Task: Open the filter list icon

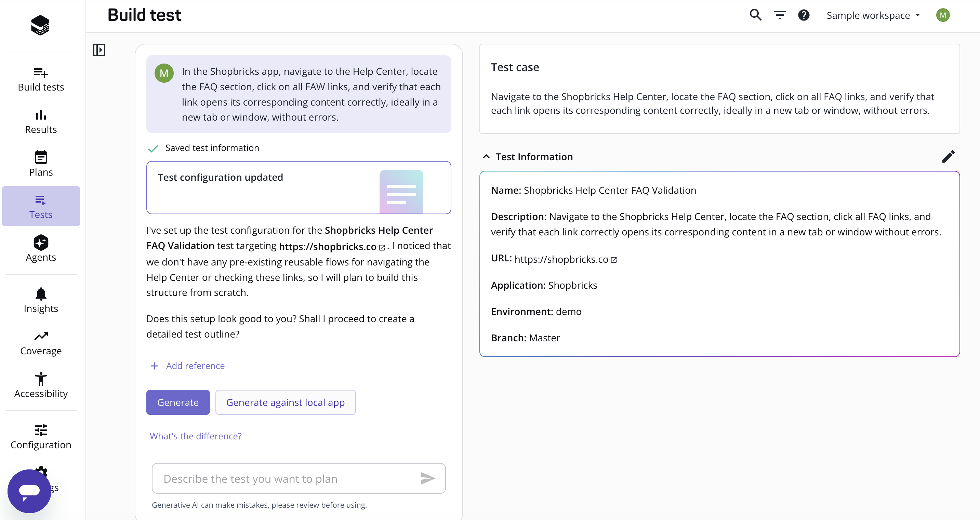Action: pos(780,15)
